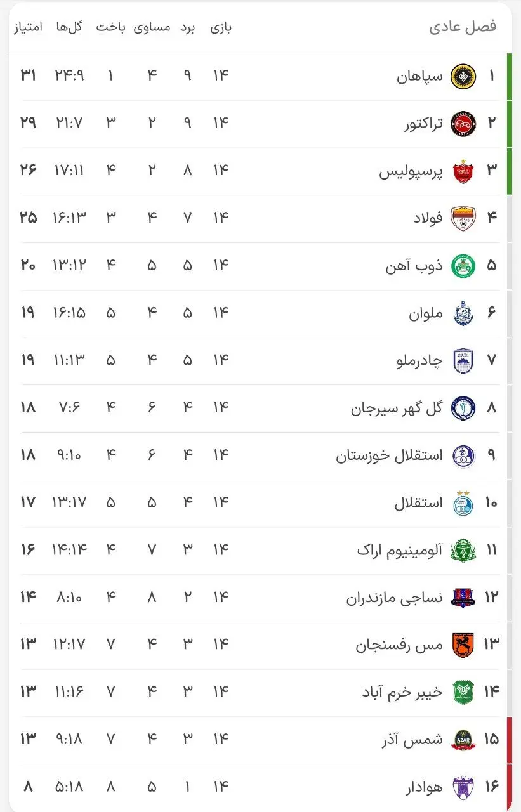Click the Havadar purple badge

463,787
